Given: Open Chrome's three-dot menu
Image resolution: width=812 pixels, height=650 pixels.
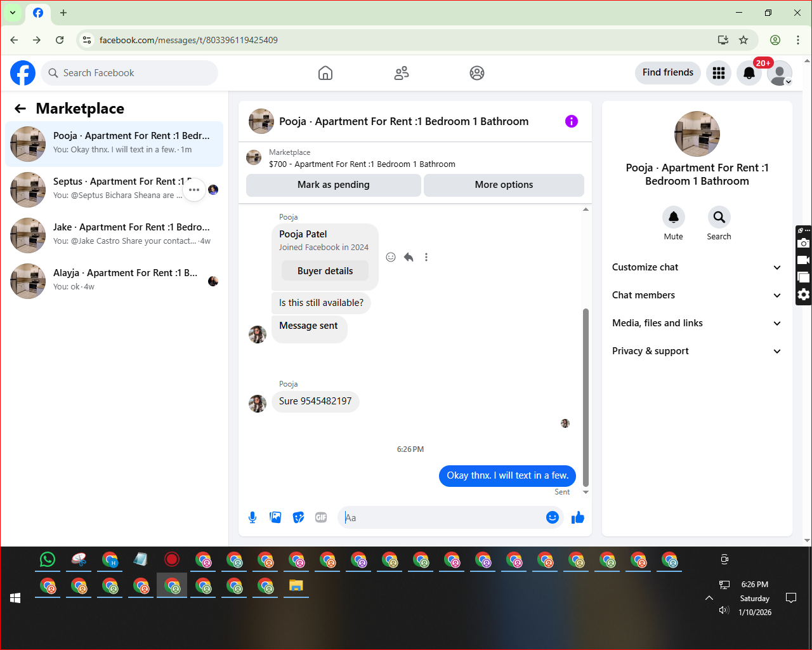Looking at the screenshot, I should [x=798, y=40].
